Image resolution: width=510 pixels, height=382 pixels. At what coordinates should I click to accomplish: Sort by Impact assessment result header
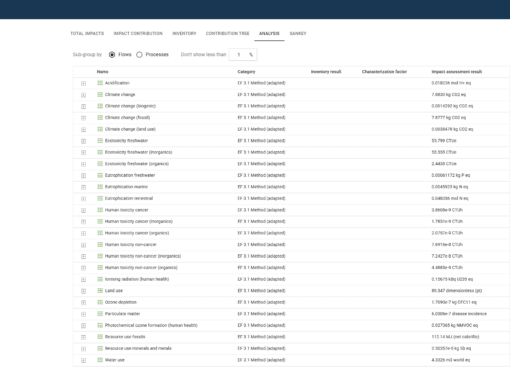click(x=457, y=72)
